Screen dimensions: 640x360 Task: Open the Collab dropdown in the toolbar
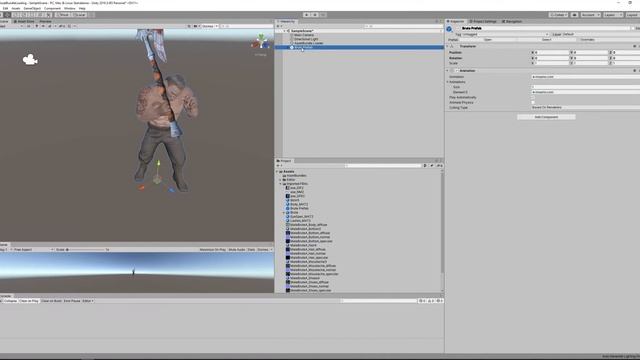click(558, 15)
